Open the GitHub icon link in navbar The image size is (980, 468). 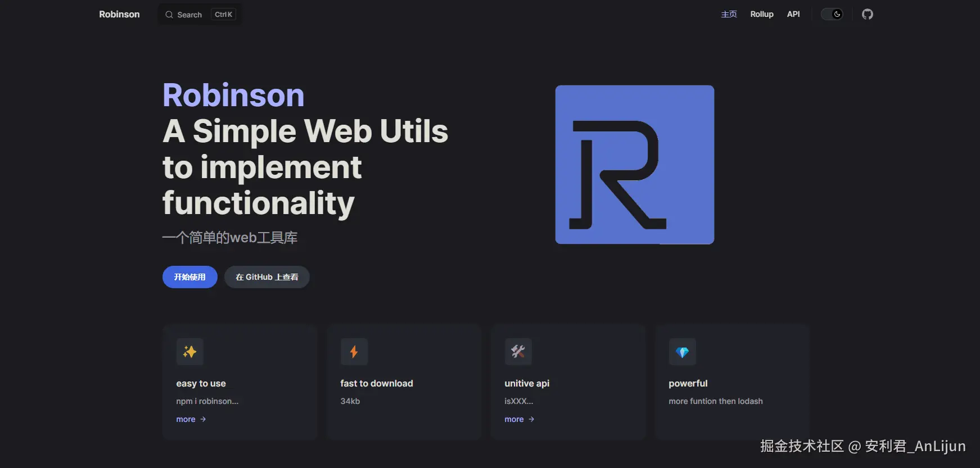pyautogui.click(x=868, y=15)
